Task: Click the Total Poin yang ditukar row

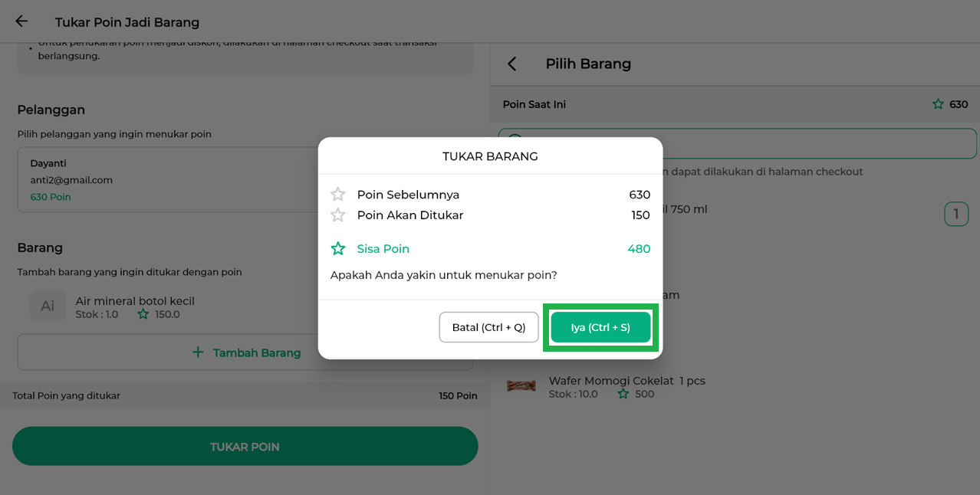Action: (245, 395)
